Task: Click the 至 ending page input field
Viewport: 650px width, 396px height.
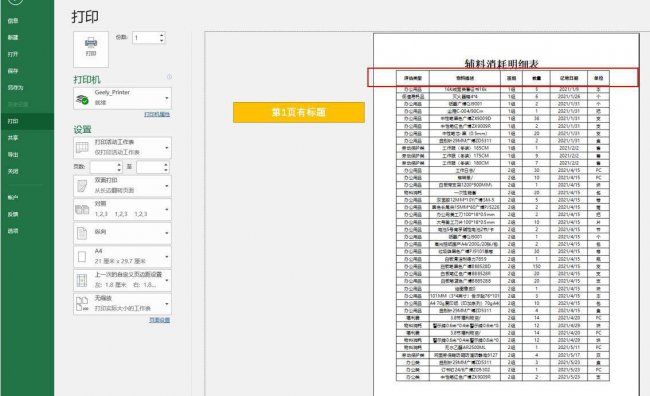Action: click(x=150, y=167)
